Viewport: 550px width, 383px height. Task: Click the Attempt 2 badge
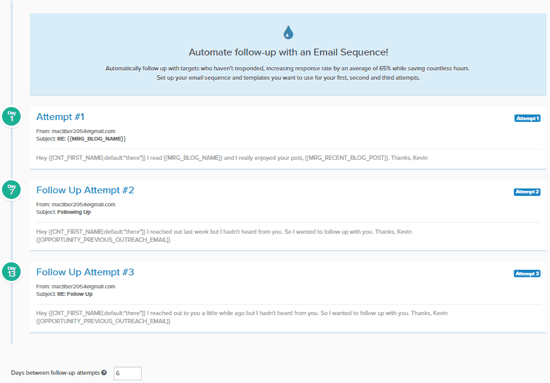tap(527, 192)
